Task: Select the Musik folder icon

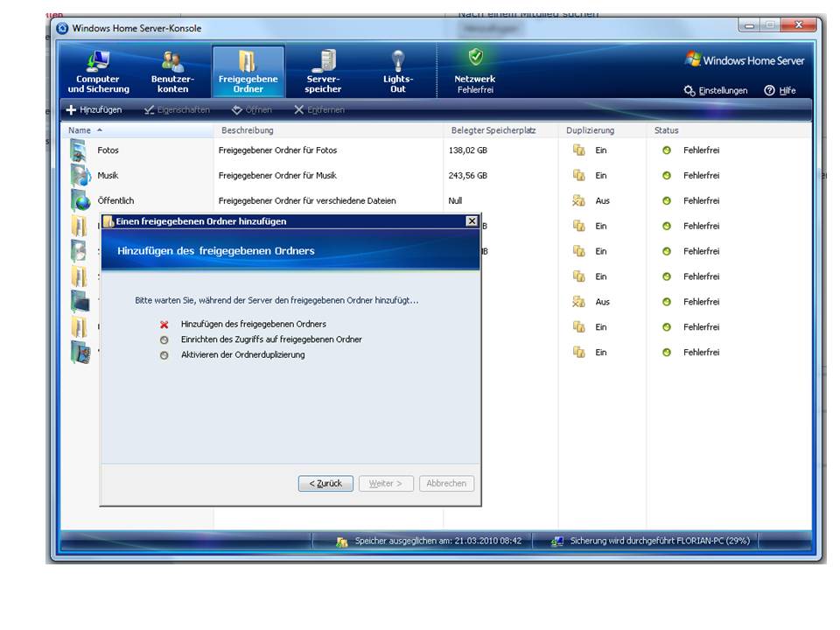Action: click(x=80, y=175)
